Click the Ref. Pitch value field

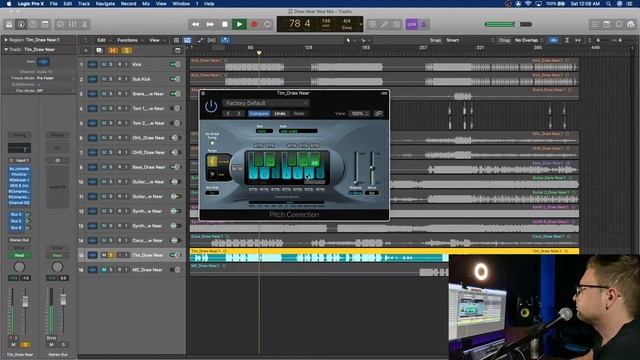[212, 193]
